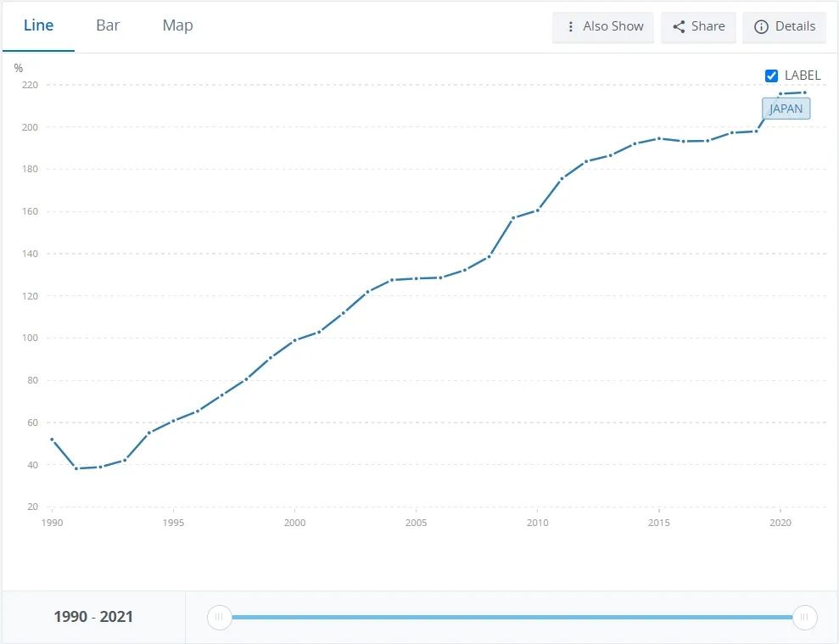Image resolution: width=839 pixels, height=644 pixels.
Task: Click the left handle of year range slider
Action: click(x=219, y=617)
